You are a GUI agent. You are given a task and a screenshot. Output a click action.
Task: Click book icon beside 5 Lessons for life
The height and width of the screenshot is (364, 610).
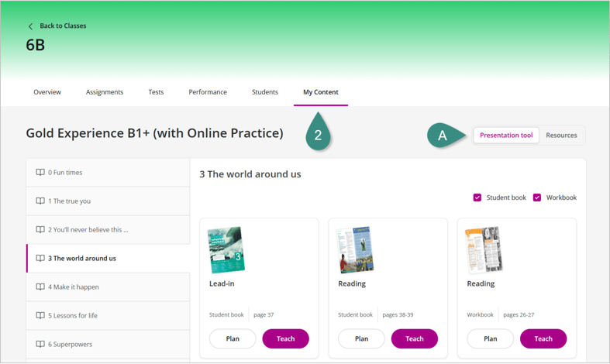pyautogui.click(x=40, y=316)
